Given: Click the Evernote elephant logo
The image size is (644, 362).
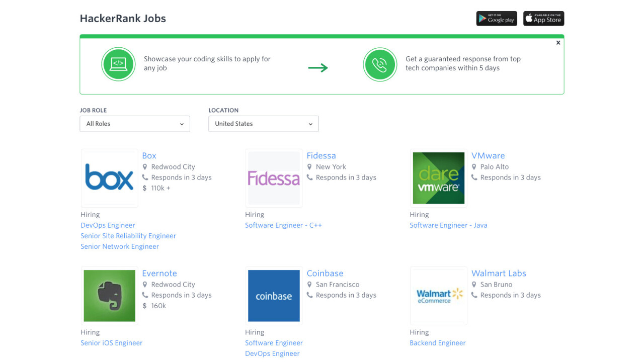Looking at the screenshot, I should point(109,296).
